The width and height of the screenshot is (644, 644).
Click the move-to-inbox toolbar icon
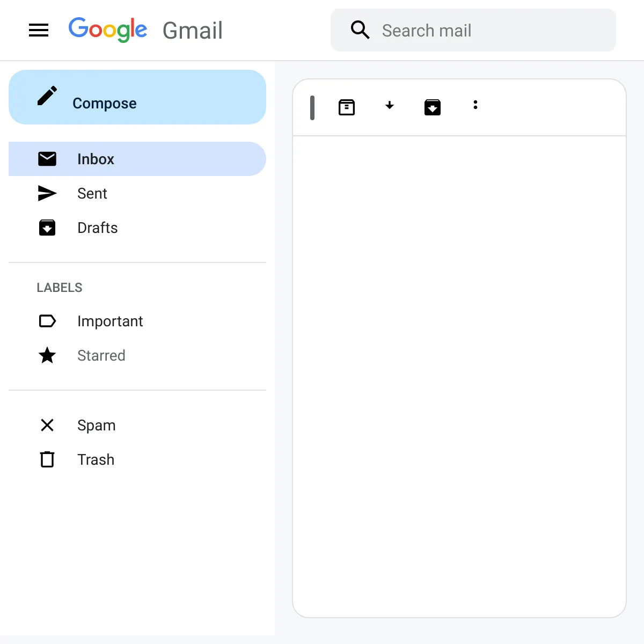(433, 107)
